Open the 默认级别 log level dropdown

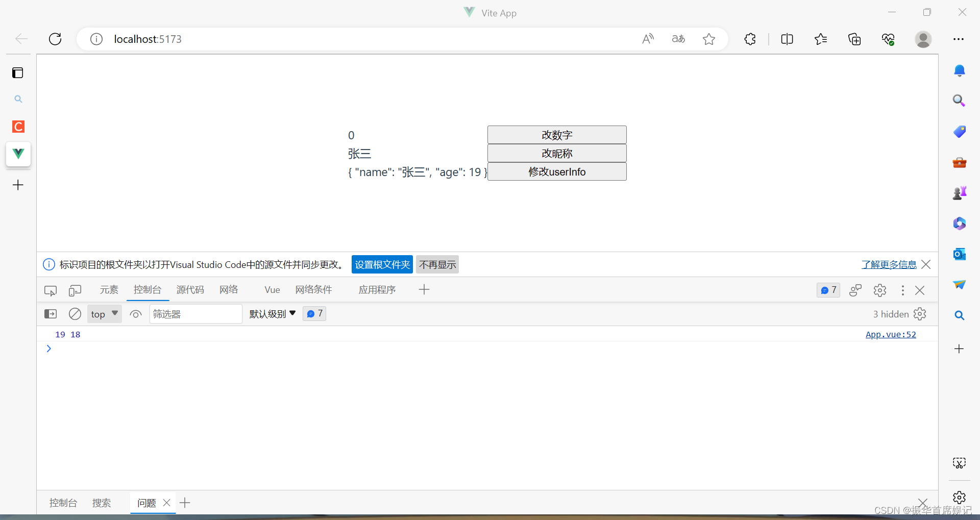pos(273,314)
